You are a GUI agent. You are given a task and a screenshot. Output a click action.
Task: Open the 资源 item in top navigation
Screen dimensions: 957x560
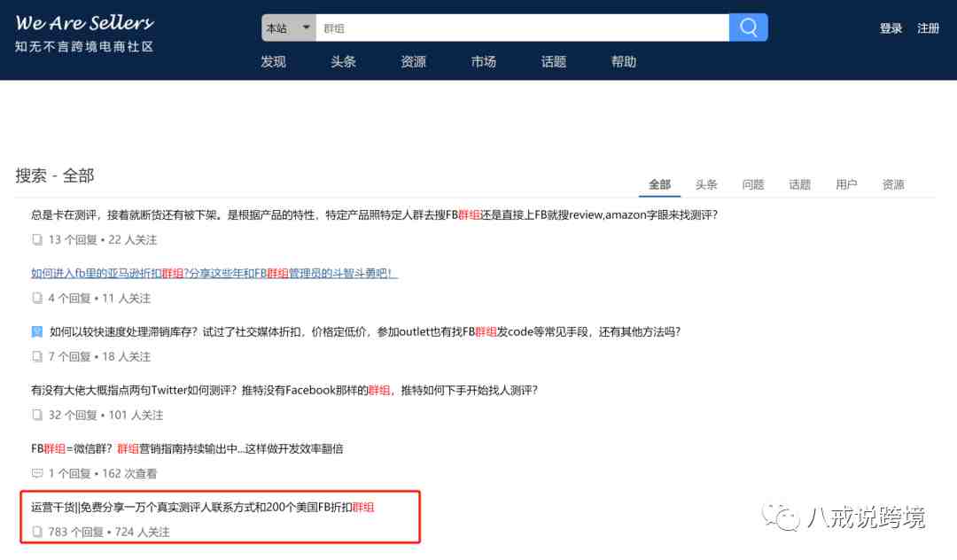click(413, 62)
